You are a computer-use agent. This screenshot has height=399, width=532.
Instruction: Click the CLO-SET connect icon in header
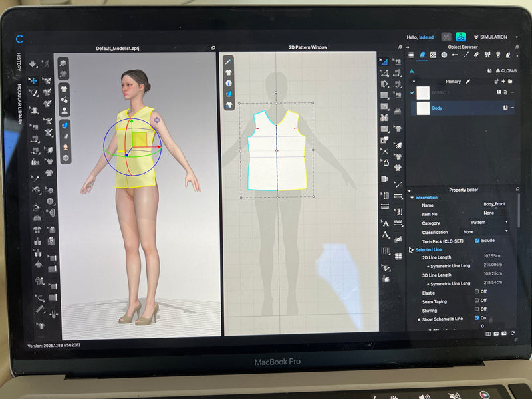tap(460, 37)
